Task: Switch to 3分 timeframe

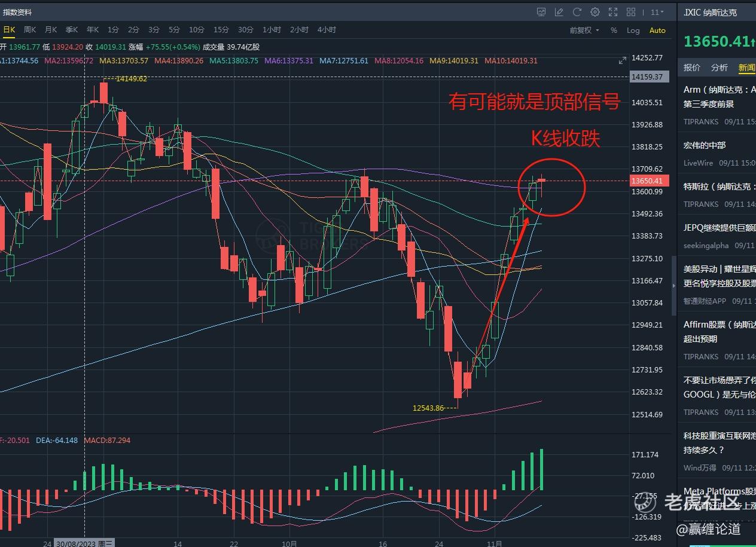Action: (x=154, y=29)
